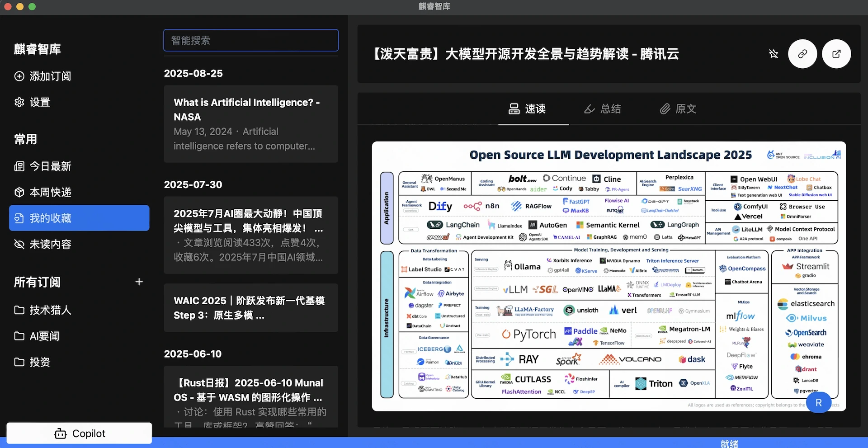Click the yellow minimize window button

click(20, 7)
